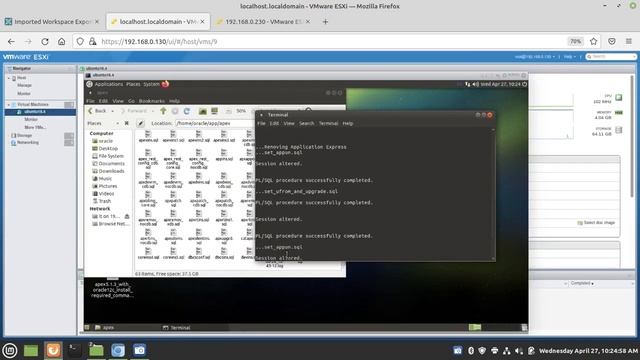Open Places menu in guest panel
Viewport: 640px width, 360px height.
tap(133, 84)
